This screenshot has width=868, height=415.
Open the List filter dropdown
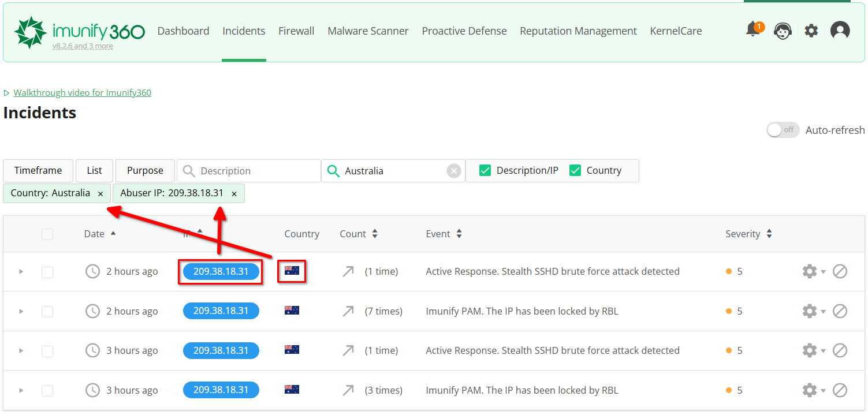[94, 171]
